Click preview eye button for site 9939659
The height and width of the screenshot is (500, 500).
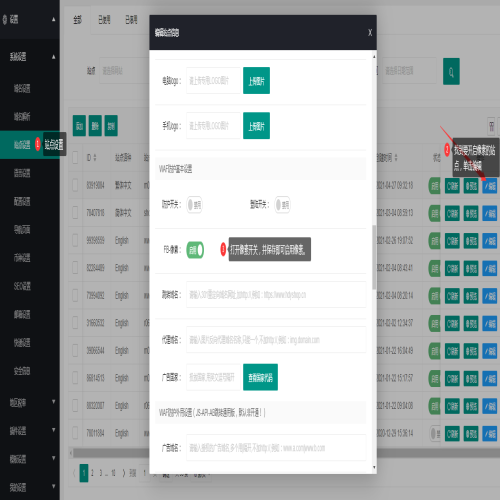[x=471, y=241]
